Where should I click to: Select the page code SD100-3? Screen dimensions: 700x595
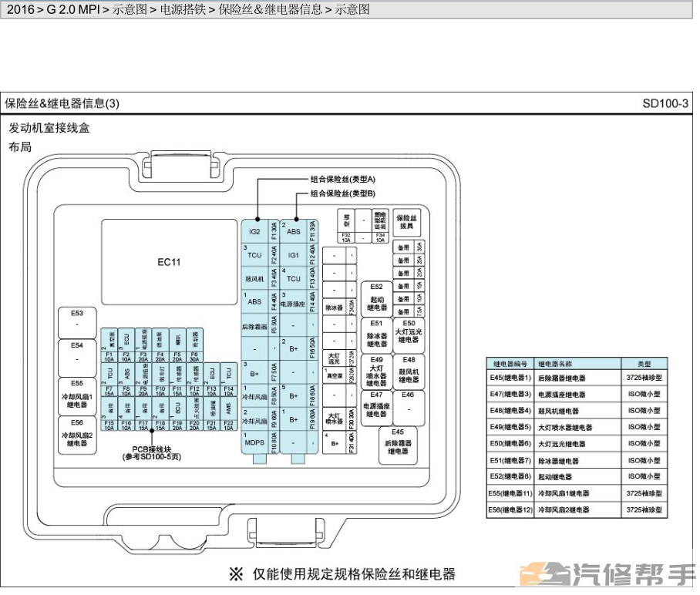click(x=665, y=103)
